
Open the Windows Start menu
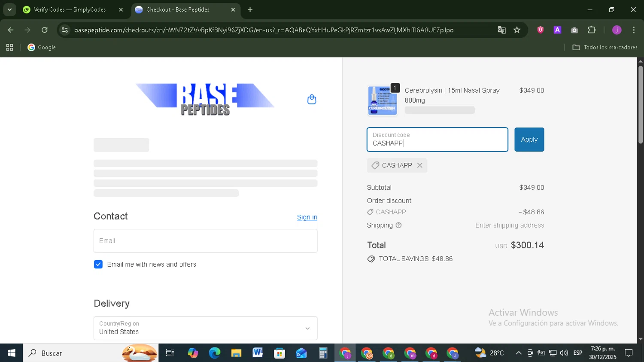tap(11, 353)
